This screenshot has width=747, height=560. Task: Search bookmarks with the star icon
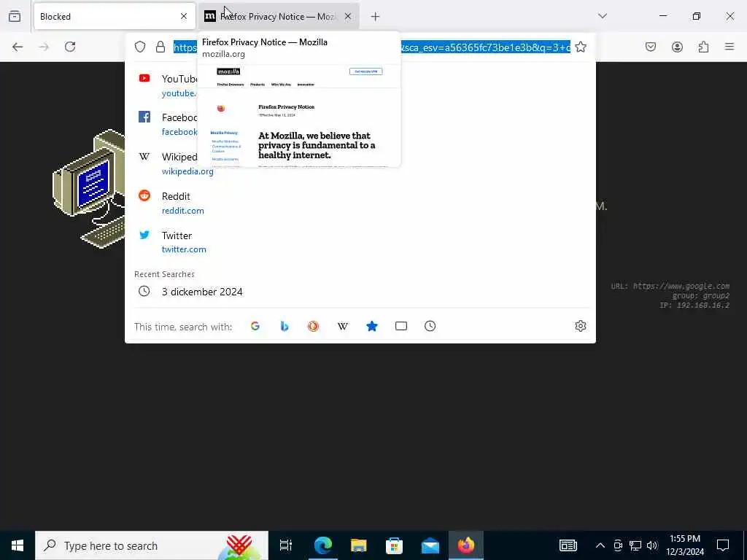pos(372,326)
